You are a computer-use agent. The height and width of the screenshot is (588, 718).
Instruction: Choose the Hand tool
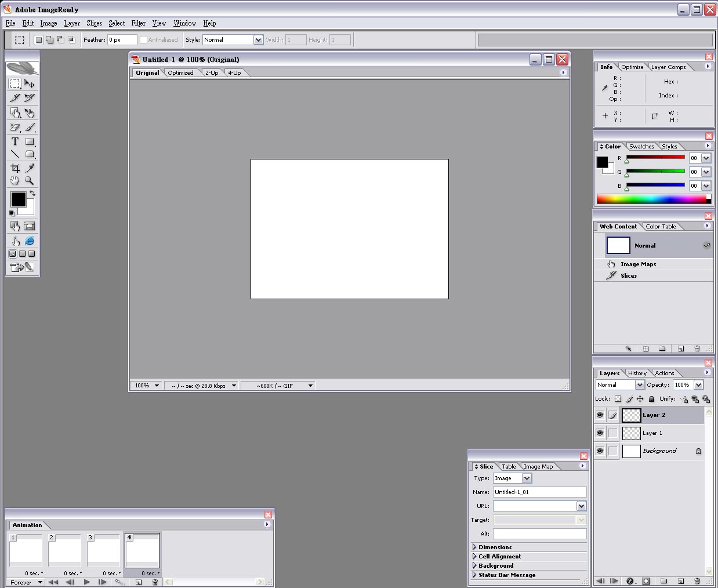[x=15, y=181]
